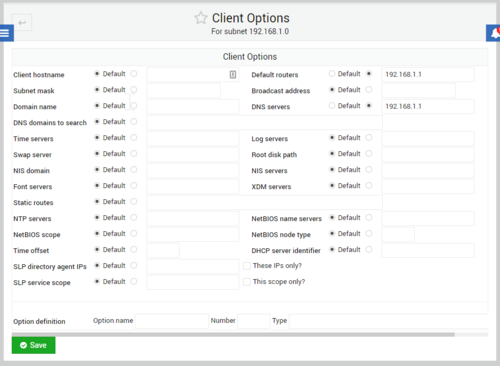
Task: Select custom radio for Time offset
Action: point(134,249)
